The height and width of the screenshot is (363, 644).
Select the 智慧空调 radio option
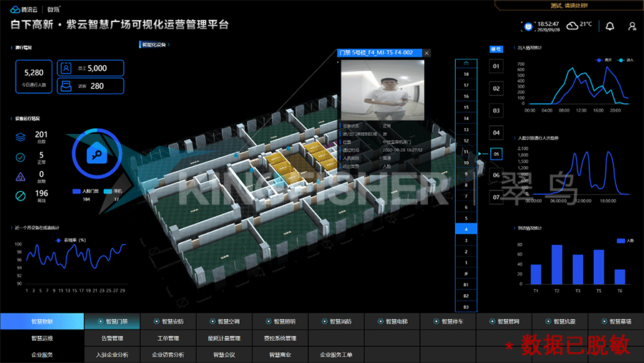213,321
